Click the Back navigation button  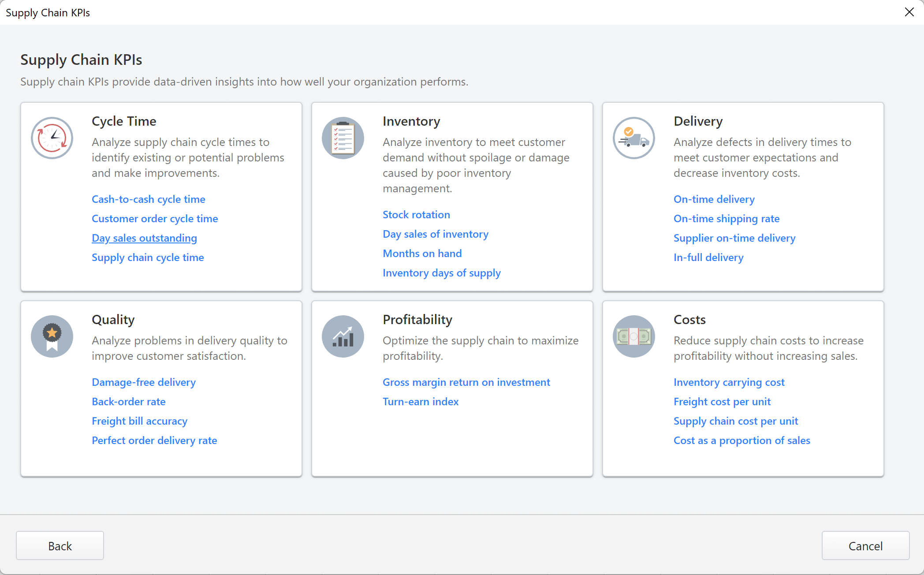pyautogui.click(x=60, y=545)
